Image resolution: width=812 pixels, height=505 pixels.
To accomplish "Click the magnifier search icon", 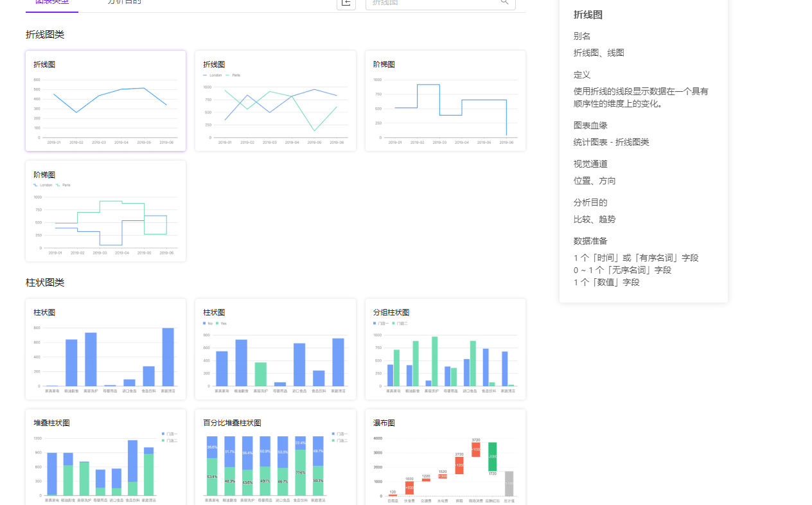I will point(504,4).
